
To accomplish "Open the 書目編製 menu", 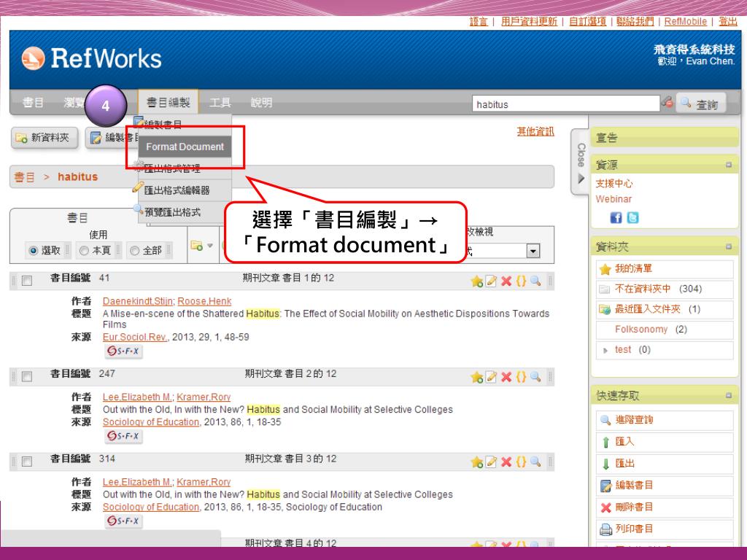I will tap(169, 102).
